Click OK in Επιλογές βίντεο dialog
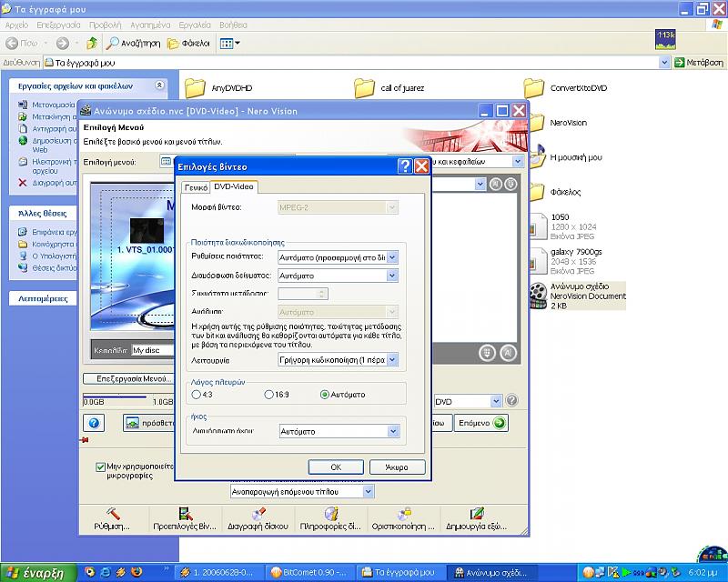This screenshot has width=728, height=582. [336, 467]
